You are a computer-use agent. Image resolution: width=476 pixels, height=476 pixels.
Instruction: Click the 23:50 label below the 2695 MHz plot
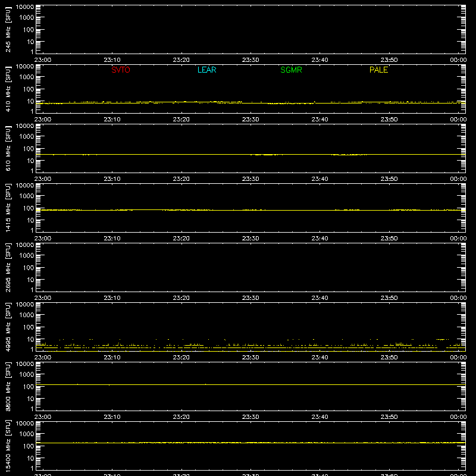tap(389, 298)
